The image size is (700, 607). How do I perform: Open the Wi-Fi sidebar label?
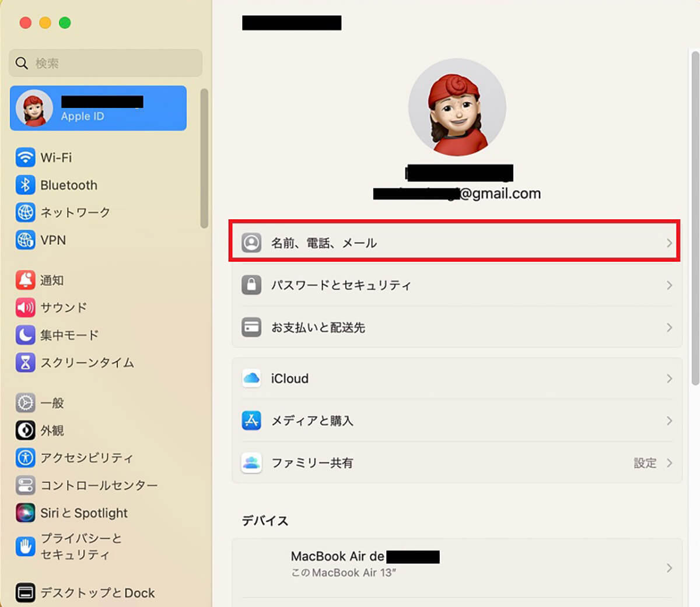56,157
